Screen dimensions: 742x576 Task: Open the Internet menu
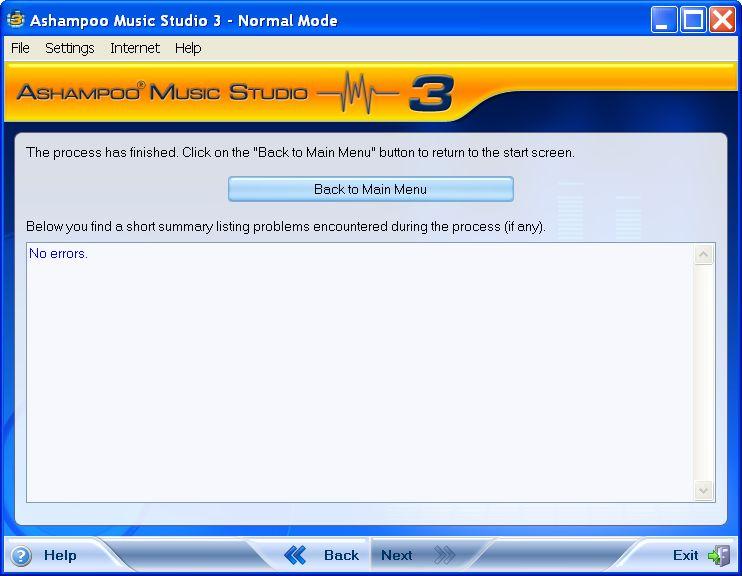click(135, 48)
